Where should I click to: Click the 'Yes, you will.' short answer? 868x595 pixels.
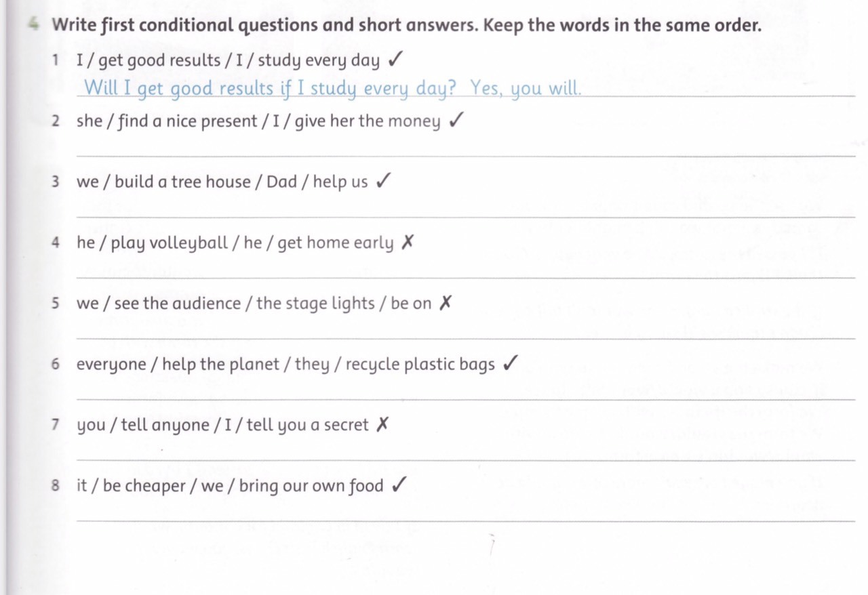pyautogui.click(x=526, y=89)
